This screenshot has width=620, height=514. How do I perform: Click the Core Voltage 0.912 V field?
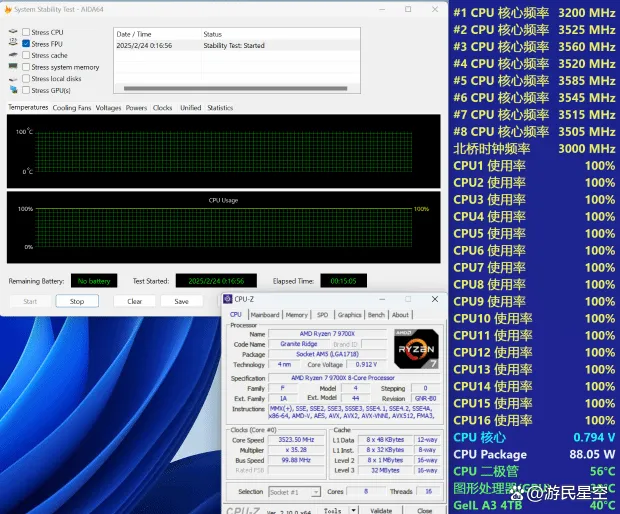(x=366, y=364)
